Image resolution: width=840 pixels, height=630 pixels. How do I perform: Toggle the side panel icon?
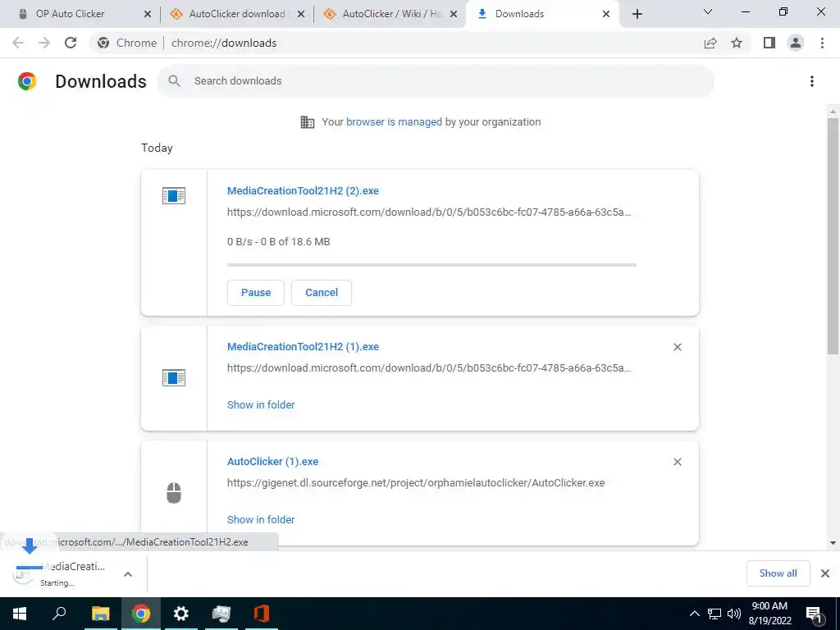click(x=769, y=43)
